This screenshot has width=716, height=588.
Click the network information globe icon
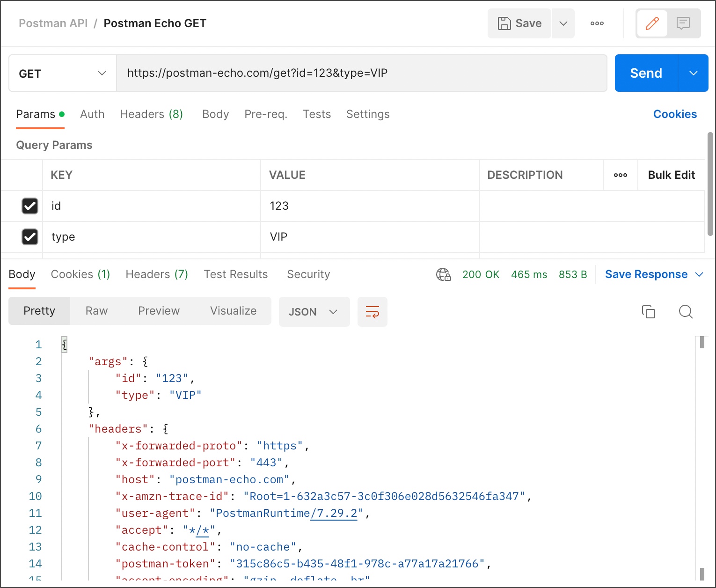(443, 275)
